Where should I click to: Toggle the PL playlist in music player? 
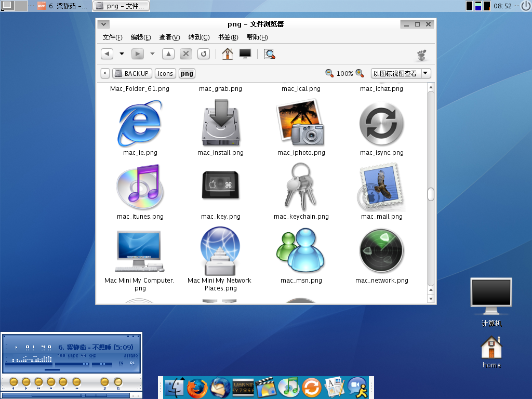[x=132, y=363]
